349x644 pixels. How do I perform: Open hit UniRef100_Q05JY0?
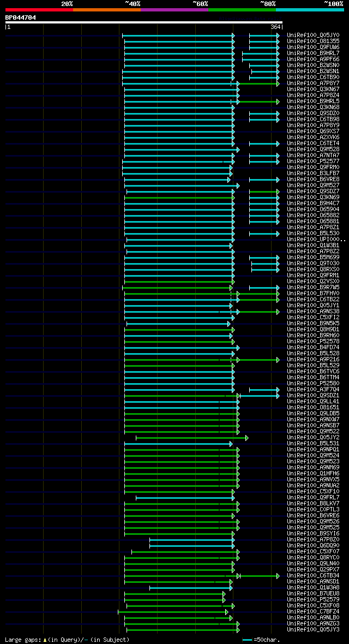[x=313, y=35]
